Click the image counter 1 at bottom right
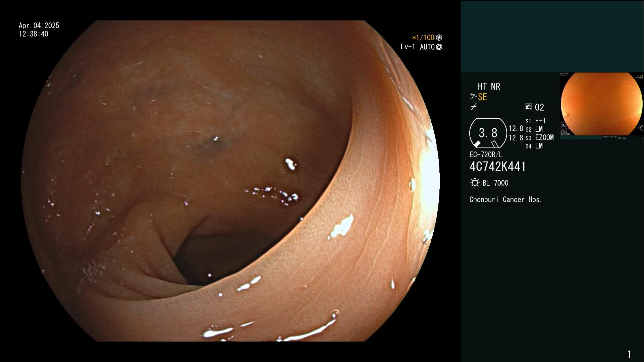 [629, 354]
